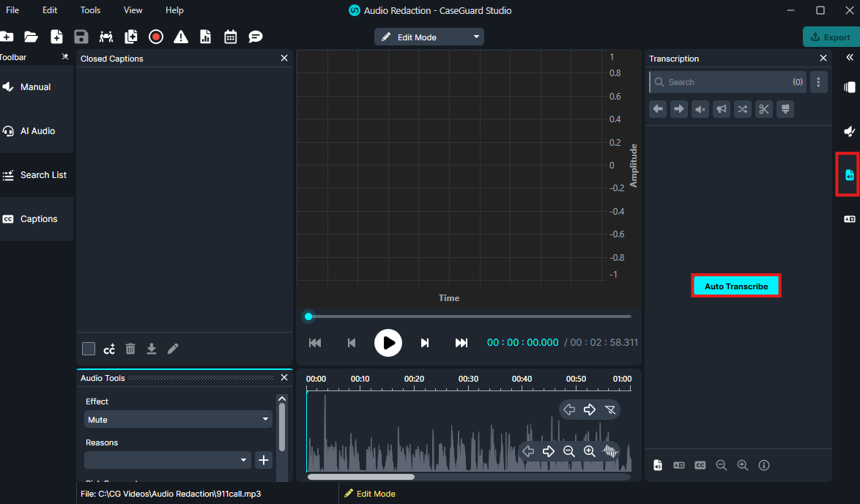Click the megaphone icon in Transcription toolbar
Screen dimensions: 860x504
point(722,109)
